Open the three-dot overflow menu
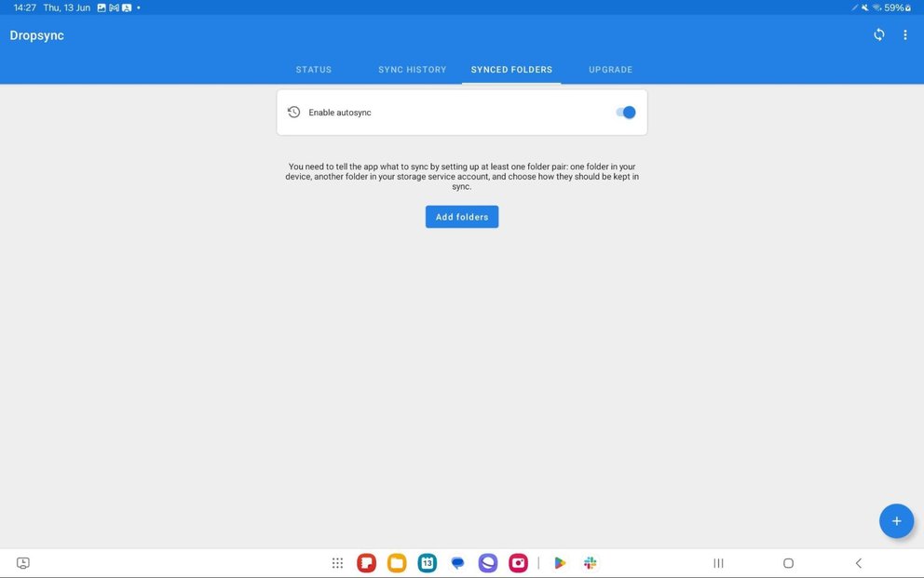The image size is (924, 578). [x=904, y=34]
